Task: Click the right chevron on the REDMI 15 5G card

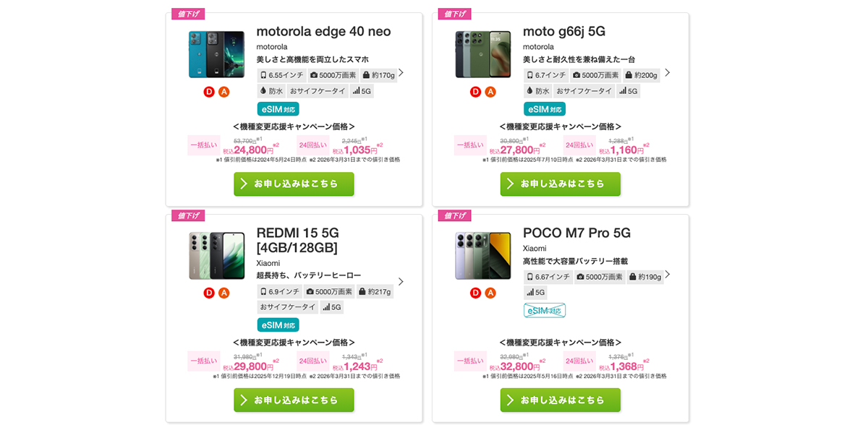Action: pyautogui.click(x=401, y=281)
